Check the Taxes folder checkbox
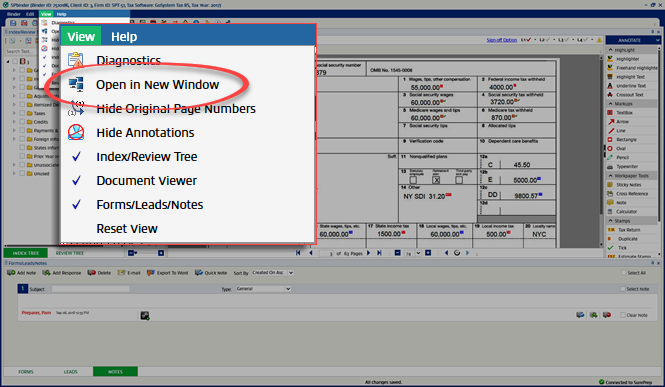The width and height of the screenshot is (665, 387). click(22, 113)
